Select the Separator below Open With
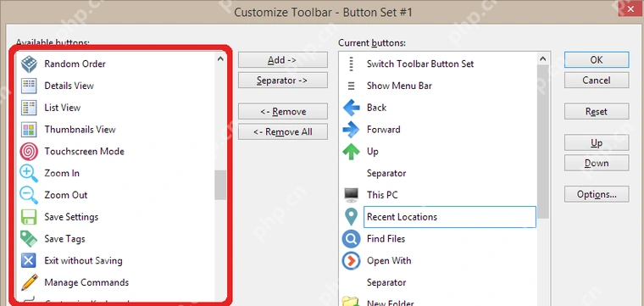The image size is (644, 306). (x=386, y=282)
